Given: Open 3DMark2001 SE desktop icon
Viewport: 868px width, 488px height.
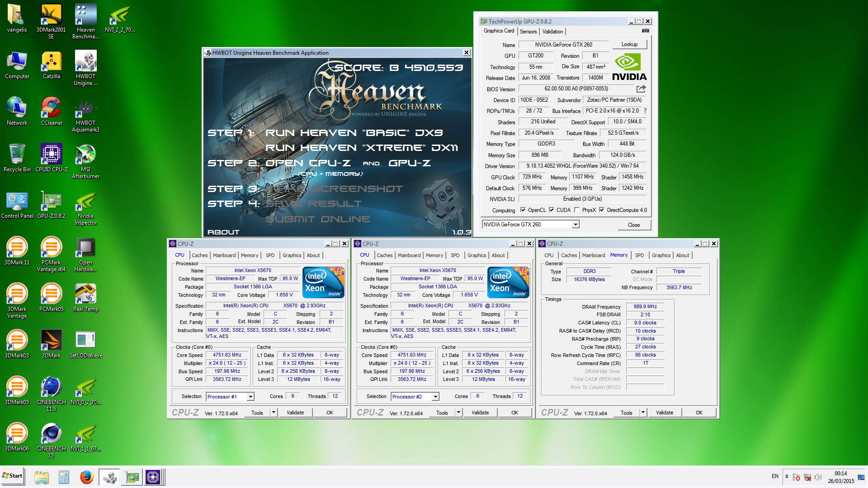Looking at the screenshot, I should tap(51, 22).
